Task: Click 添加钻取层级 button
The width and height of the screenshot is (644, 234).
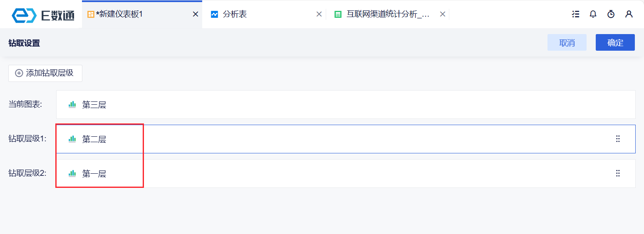Action: click(x=45, y=73)
